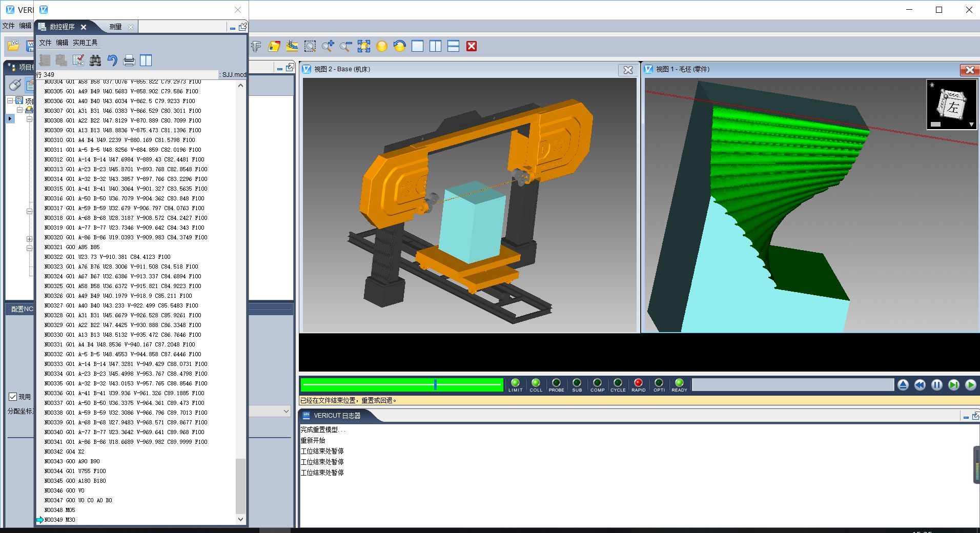Click the fit-to-view icon in main toolbar
Viewport: 980px width, 533px height.
click(x=364, y=47)
